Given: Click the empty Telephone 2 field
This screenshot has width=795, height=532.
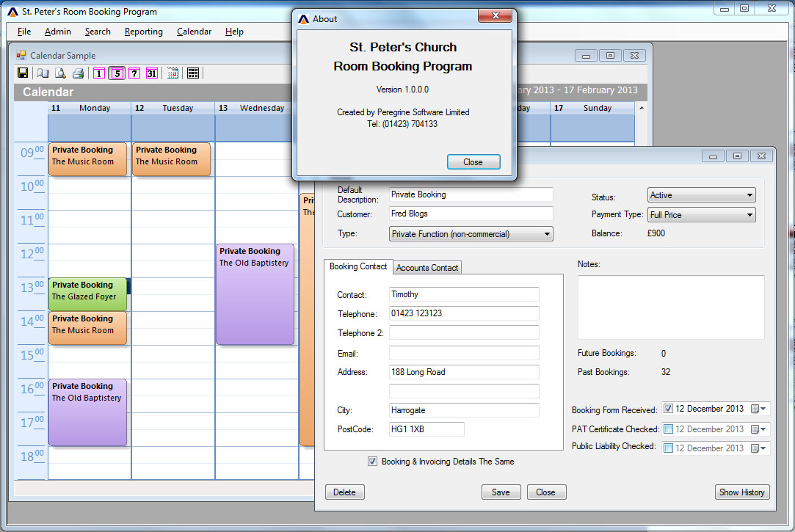Looking at the screenshot, I should click(x=464, y=332).
